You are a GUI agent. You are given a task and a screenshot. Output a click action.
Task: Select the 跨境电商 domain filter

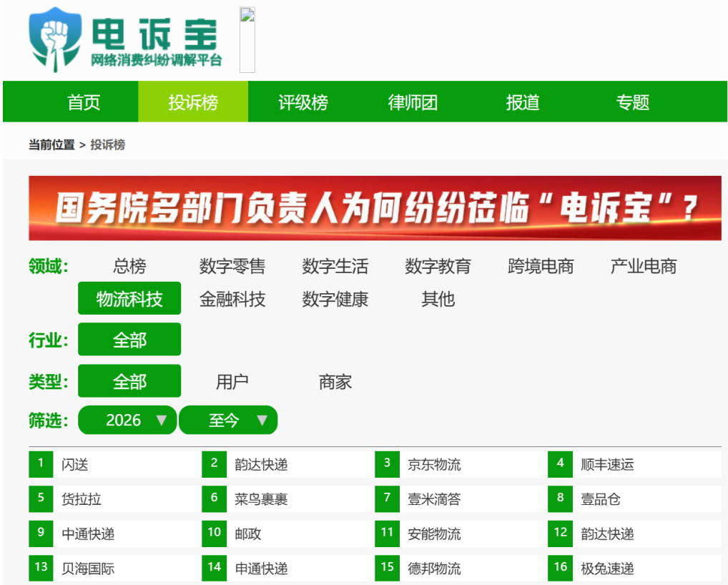click(x=541, y=267)
